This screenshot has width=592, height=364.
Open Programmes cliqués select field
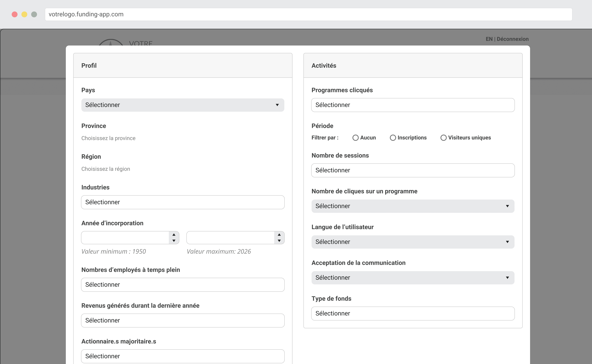tap(413, 105)
